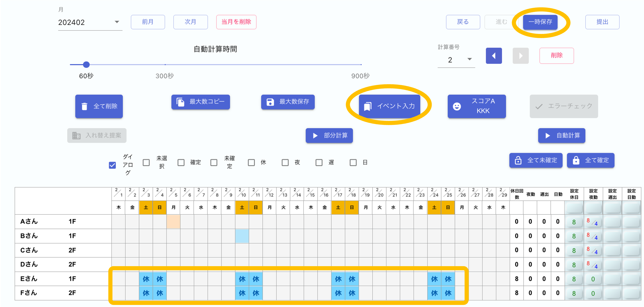Click the 設定夜勤 header button
Screen dimensions: 644x307
tap(593, 208)
